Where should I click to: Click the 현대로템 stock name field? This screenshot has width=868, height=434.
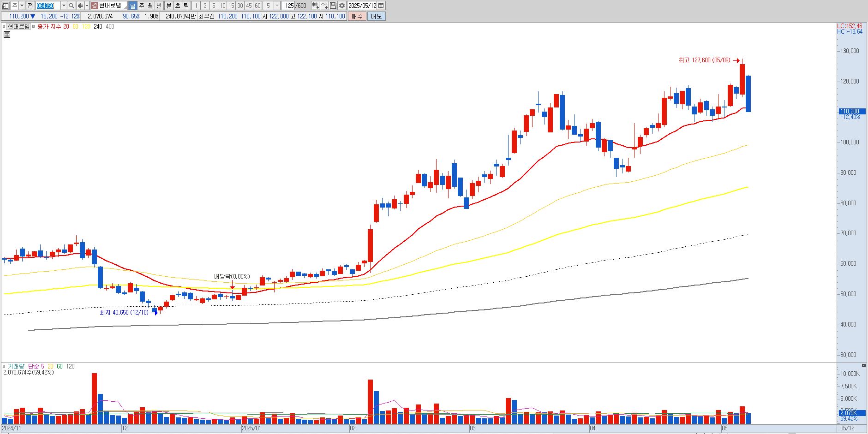pos(112,6)
